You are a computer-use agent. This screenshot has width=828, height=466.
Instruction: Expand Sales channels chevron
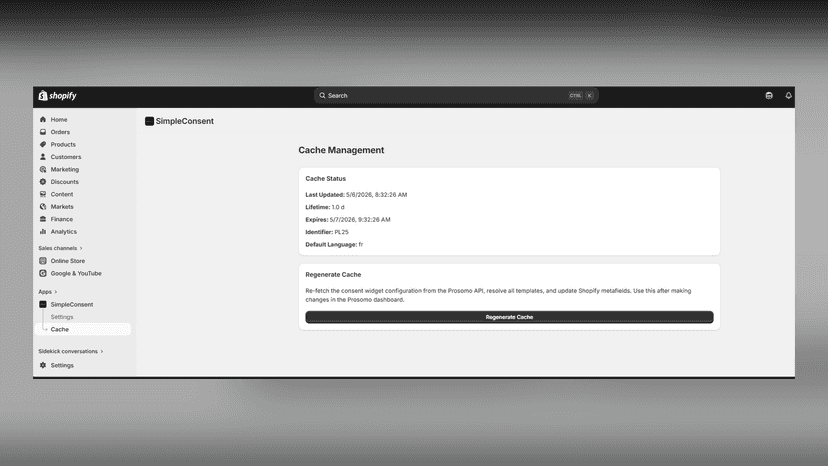click(81, 248)
